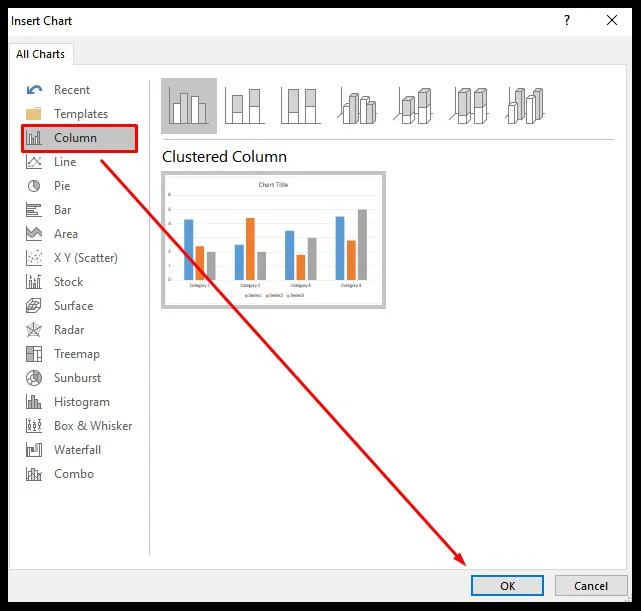This screenshot has height=611, width=641.
Task: Confirm with the OK button
Action: [x=507, y=586]
